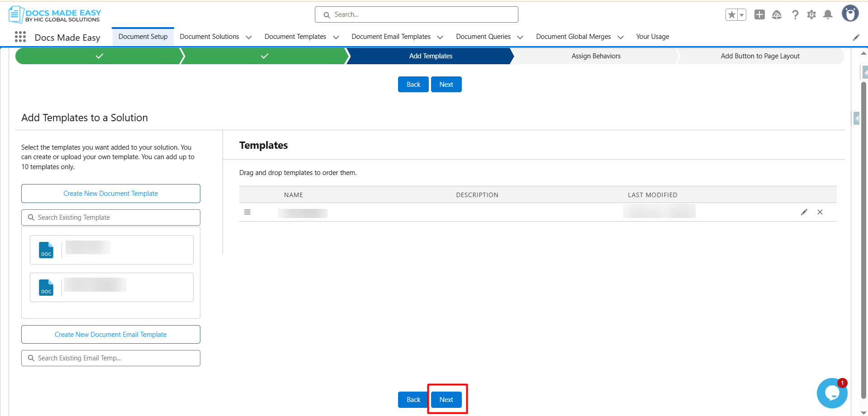Image resolution: width=868 pixels, height=416 pixels.
Task: Open the Setup gear icon
Action: 811,15
